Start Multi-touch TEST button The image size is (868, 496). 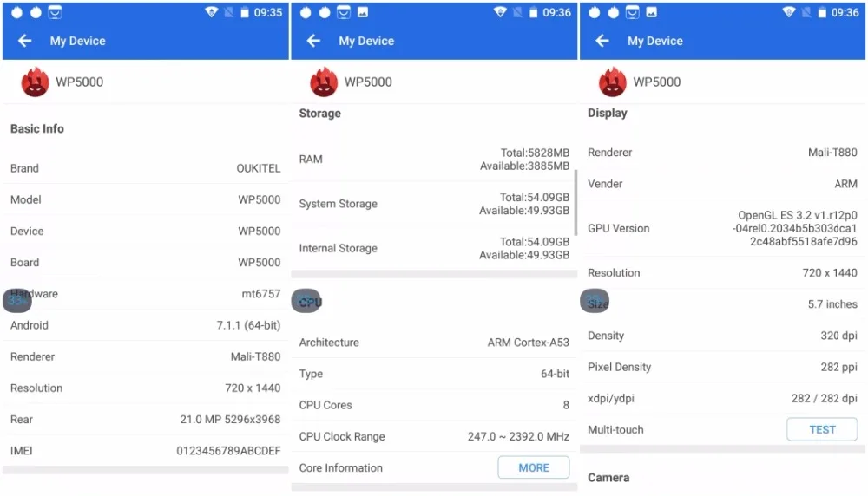click(x=822, y=429)
